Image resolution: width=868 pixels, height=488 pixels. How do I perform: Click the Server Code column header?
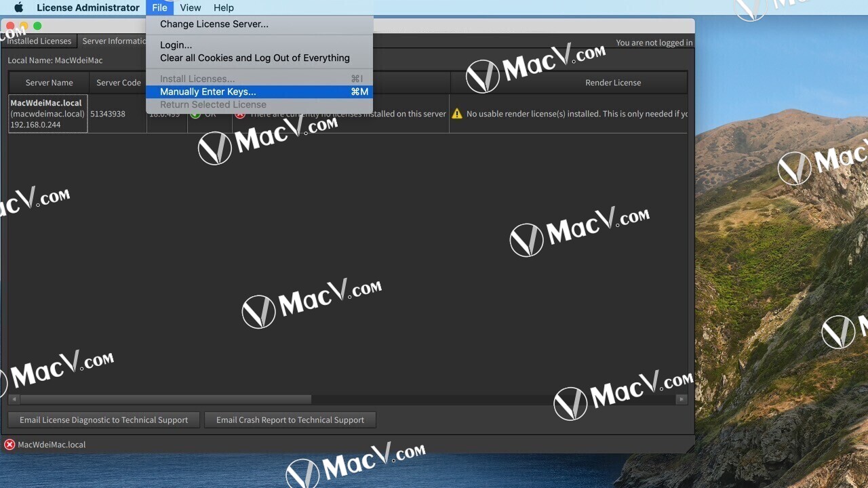(118, 83)
